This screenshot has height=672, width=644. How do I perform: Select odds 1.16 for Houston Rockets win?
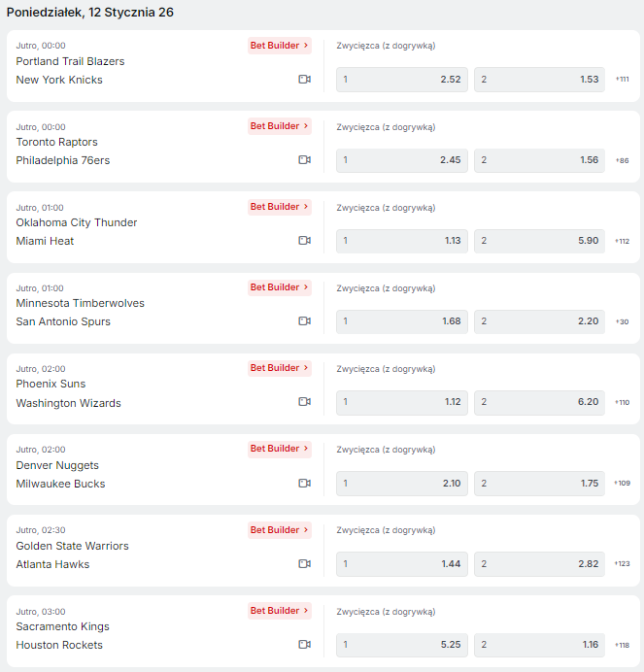coord(539,644)
